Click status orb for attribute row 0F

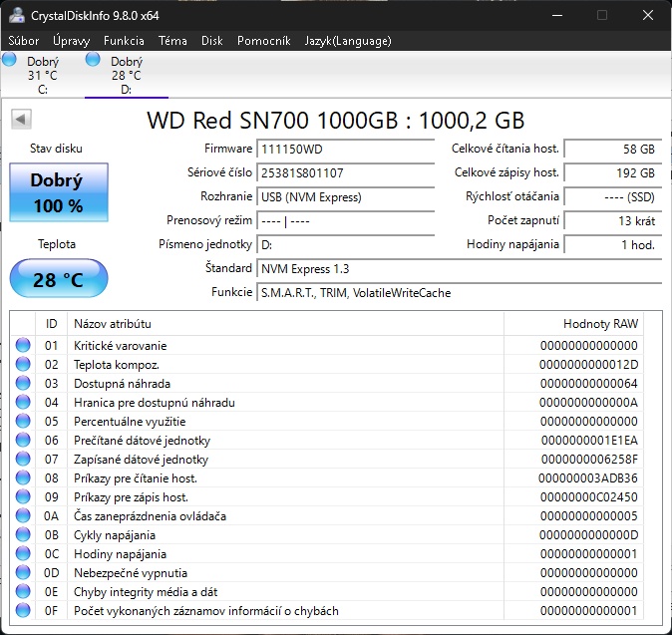point(23,610)
